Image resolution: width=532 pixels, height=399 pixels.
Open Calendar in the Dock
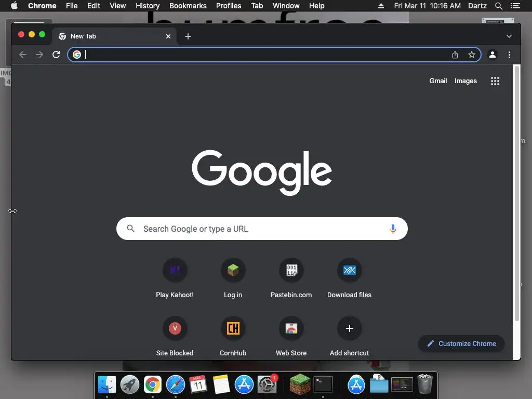tap(198, 384)
